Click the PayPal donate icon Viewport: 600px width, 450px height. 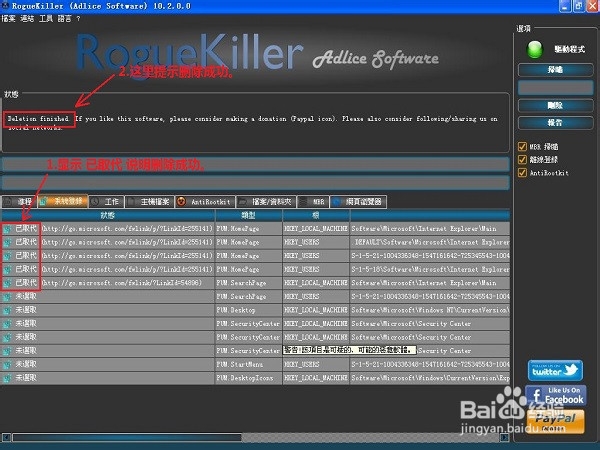[556, 421]
